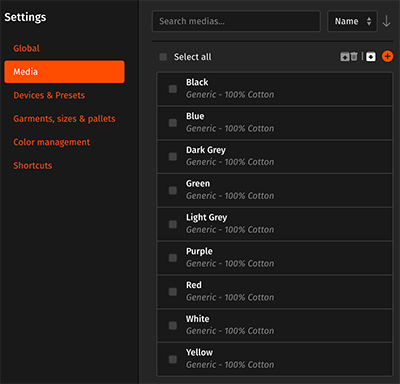Click 'Generic - 100% Cotton' under Dark Grey

tap(230, 162)
